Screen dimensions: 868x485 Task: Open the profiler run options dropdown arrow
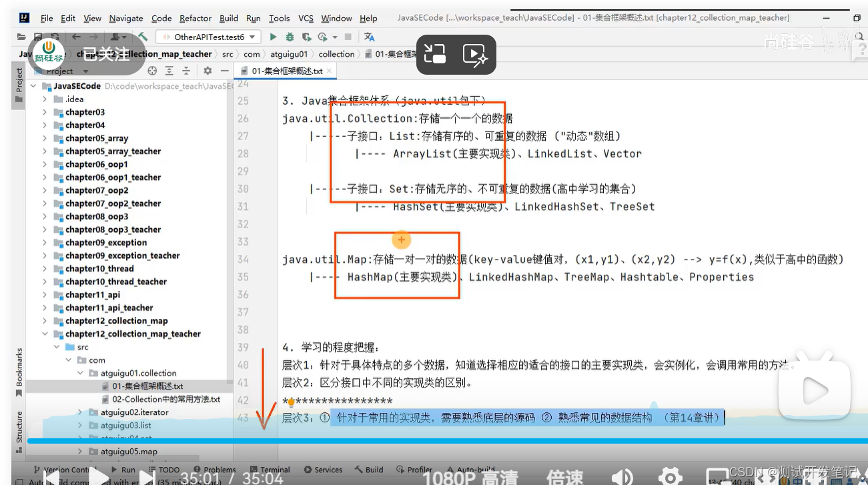click(334, 37)
